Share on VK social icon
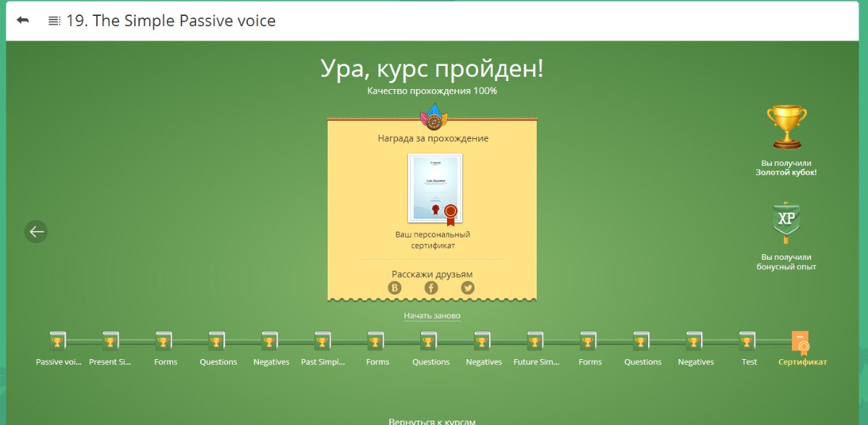Viewport: 868px width, 425px height. [x=395, y=288]
